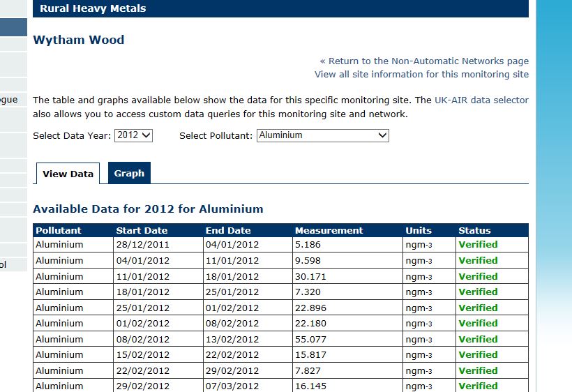Select the View Data tab
Image resolution: width=572 pixels, height=392 pixels.
pos(68,174)
